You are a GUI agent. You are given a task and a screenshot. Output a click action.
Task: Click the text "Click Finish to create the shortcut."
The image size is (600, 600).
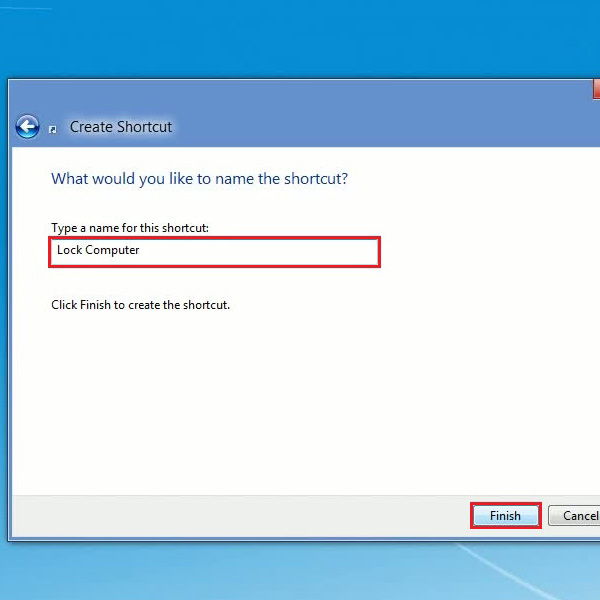[140, 305]
